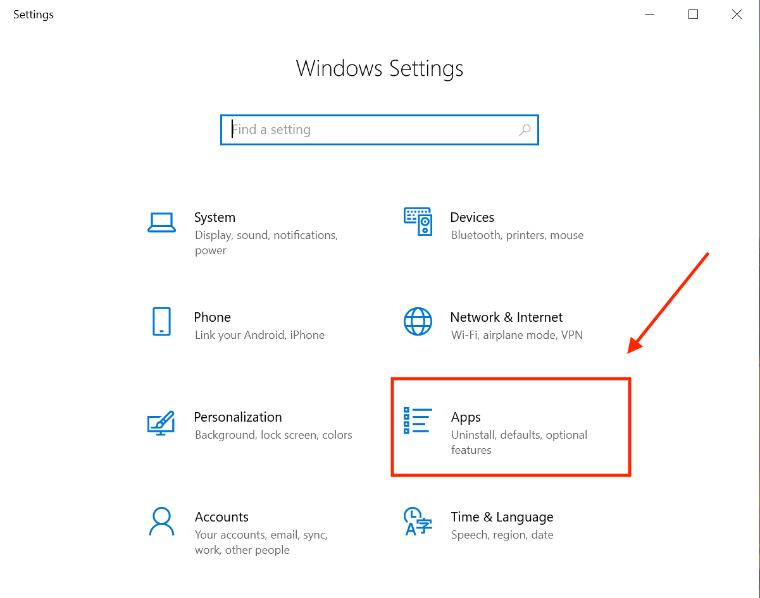Click the search magnifier icon
760x598 pixels.
point(525,130)
